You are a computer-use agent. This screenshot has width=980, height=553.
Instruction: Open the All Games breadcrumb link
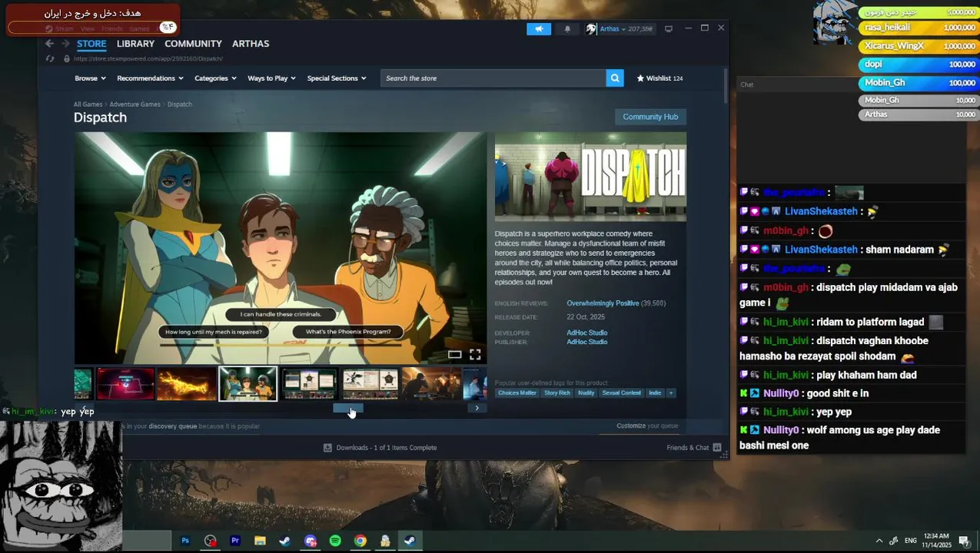pyautogui.click(x=88, y=104)
